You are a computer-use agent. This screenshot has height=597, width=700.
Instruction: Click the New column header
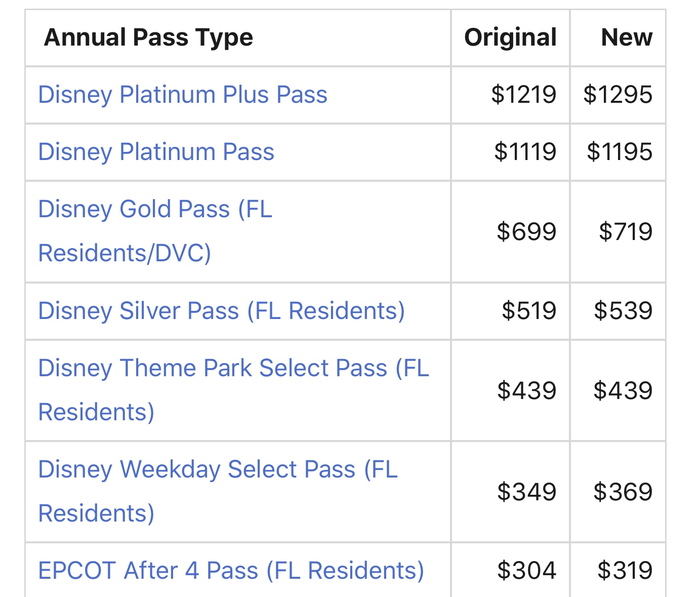pyautogui.click(x=627, y=37)
